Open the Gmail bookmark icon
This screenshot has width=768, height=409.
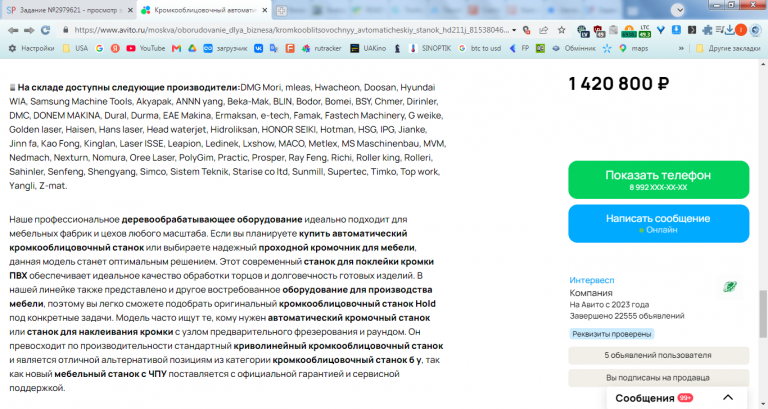pyautogui.click(x=176, y=48)
